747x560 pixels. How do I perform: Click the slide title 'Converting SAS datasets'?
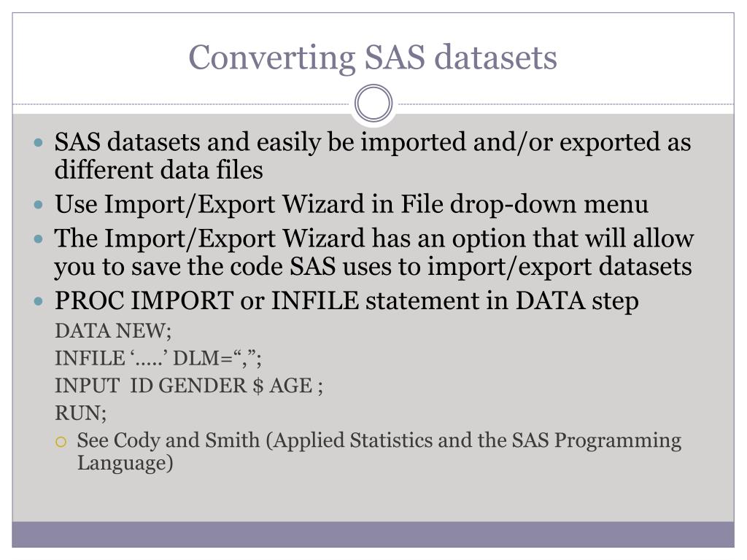[373, 58]
